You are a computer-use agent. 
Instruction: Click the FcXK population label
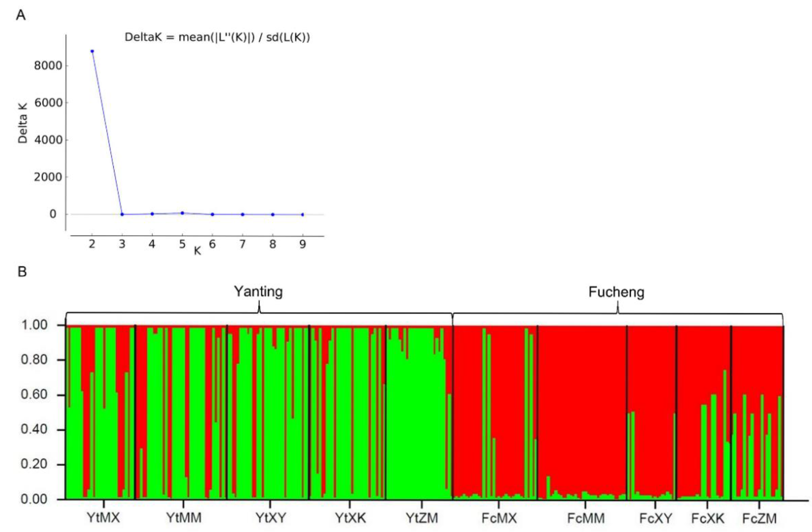coord(708,518)
